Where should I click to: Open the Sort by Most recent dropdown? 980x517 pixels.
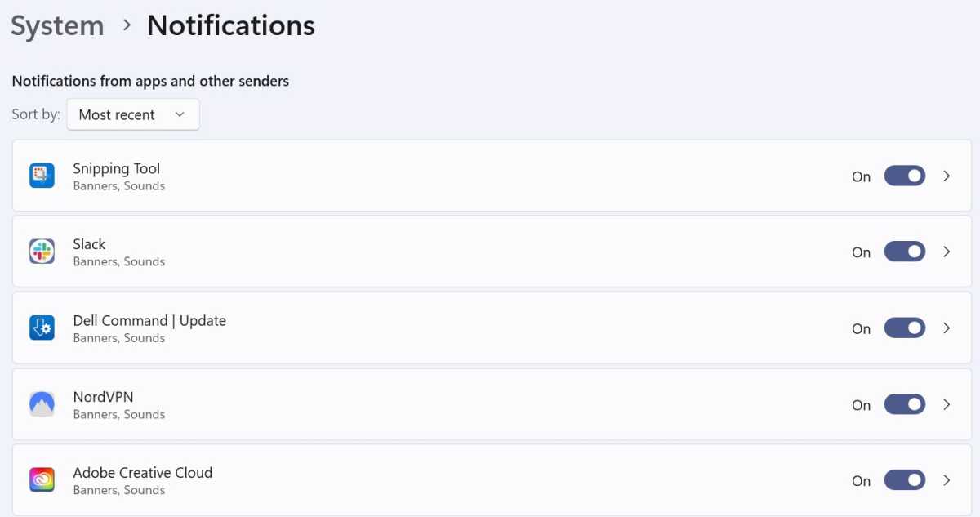tap(133, 114)
